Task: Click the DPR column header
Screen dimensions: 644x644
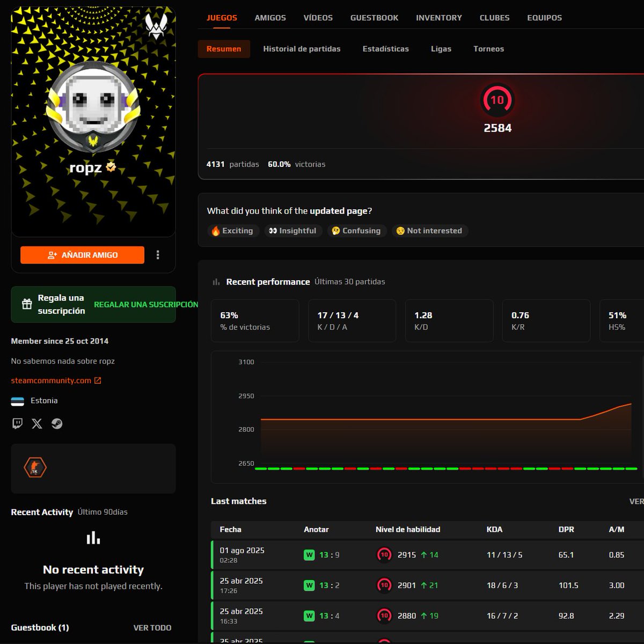Action: coord(566,529)
